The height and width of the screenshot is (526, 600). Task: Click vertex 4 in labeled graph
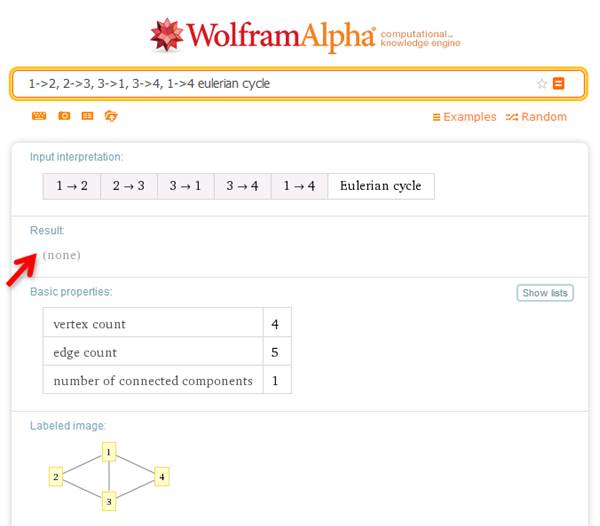pyautogui.click(x=162, y=477)
